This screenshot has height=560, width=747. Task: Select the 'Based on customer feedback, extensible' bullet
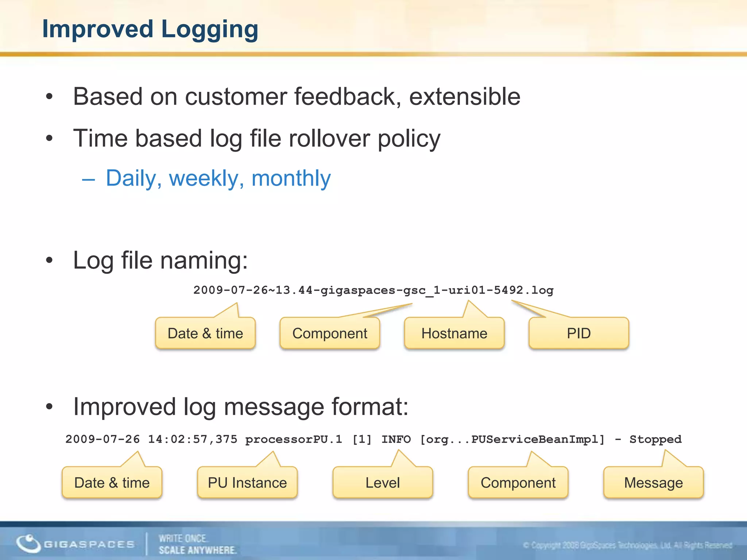[297, 97]
